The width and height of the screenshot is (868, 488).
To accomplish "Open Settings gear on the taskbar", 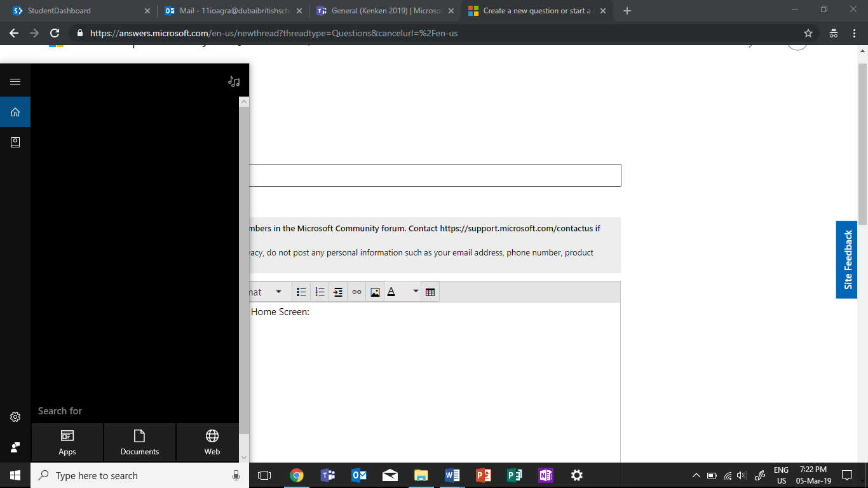I will pyautogui.click(x=577, y=475).
